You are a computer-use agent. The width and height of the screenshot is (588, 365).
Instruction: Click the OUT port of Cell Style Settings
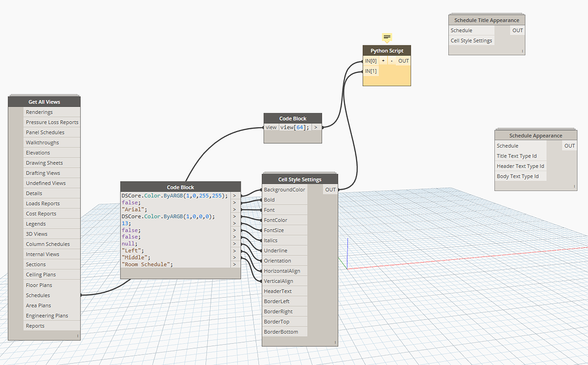(x=330, y=189)
